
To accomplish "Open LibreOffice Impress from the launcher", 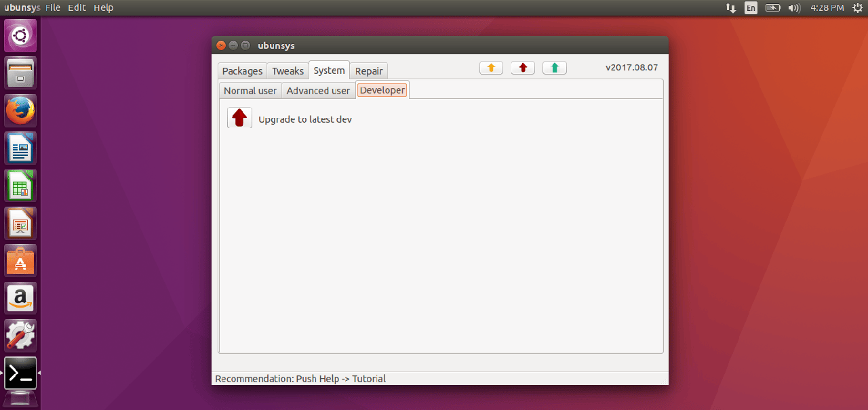I will click(x=20, y=223).
